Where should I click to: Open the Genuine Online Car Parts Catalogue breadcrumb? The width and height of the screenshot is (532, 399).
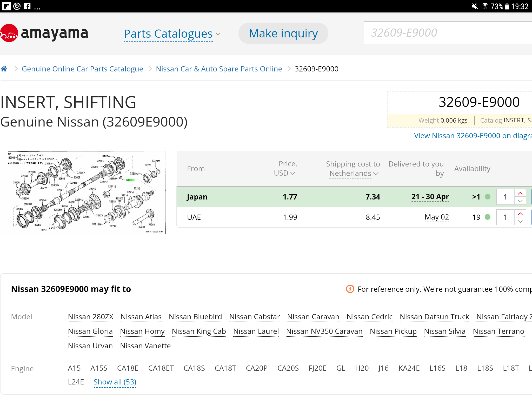[82, 69]
